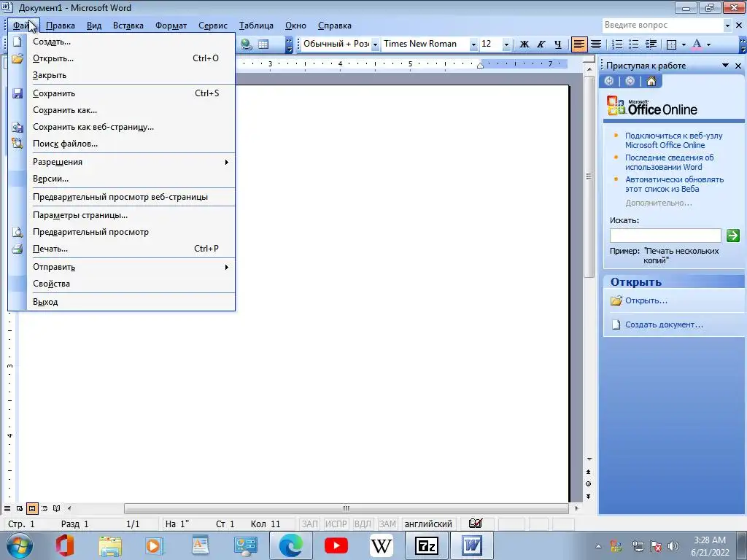Click Подключиться к веб-узлу Microsoft Office Online link

click(673, 141)
